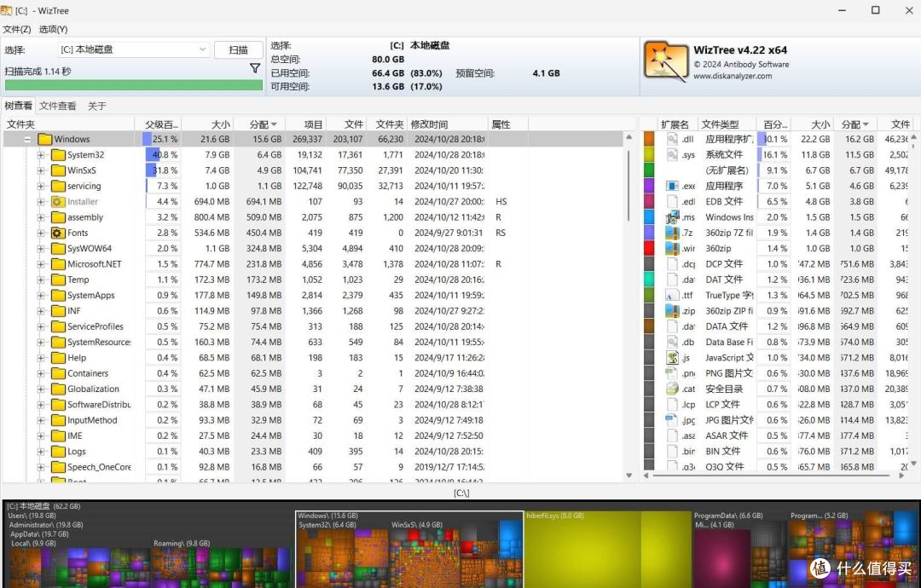Select the IME folder row
921x588 pixels.
click(312, 436)
